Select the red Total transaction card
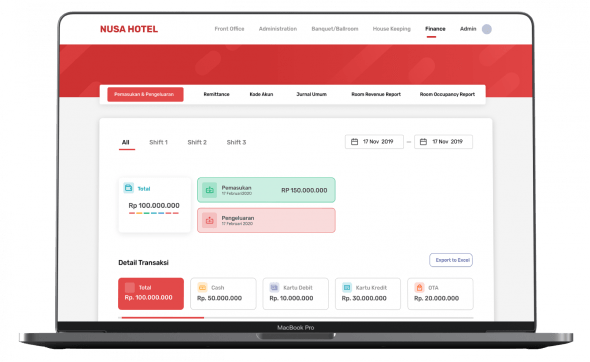The width and height of the screenshot is (590, 362). coord(151,294)
